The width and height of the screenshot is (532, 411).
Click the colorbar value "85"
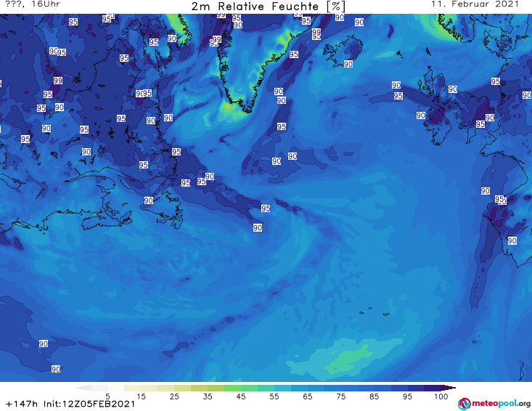375,396
